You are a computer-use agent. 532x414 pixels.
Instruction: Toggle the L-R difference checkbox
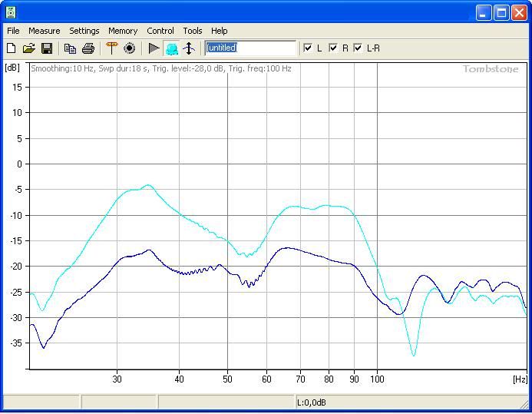click(358, 48)
